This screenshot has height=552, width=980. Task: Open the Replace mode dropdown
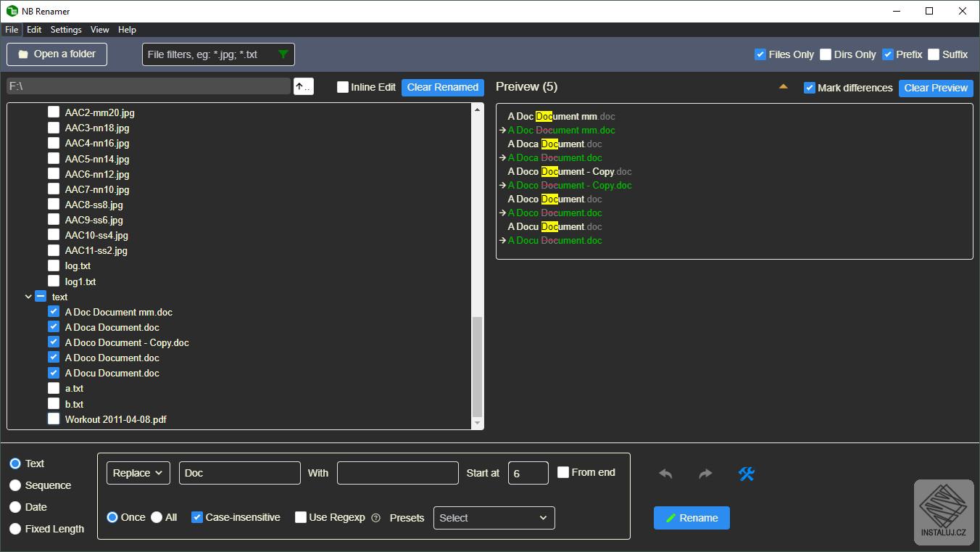[x=138, y=473]
